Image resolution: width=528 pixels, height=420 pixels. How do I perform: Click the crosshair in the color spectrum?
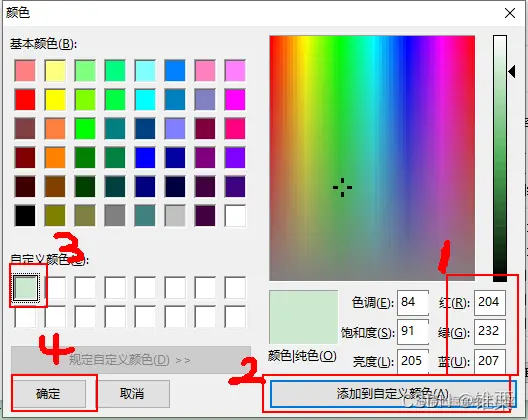point(342,187)
